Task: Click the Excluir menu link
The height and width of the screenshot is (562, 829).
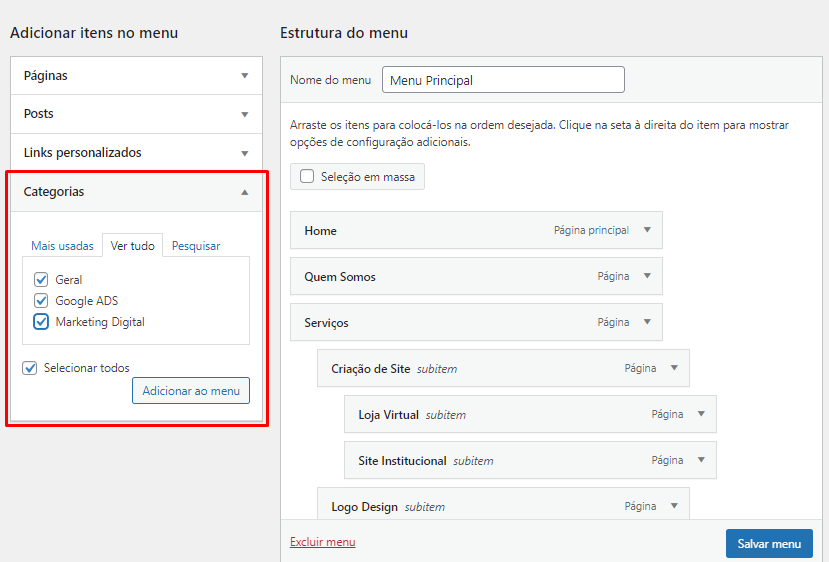Action: [322, 542]
